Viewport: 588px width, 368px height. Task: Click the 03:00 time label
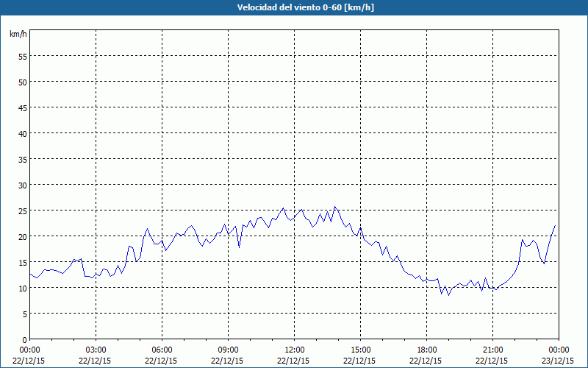pyautogui.click(x=96, y=350)
